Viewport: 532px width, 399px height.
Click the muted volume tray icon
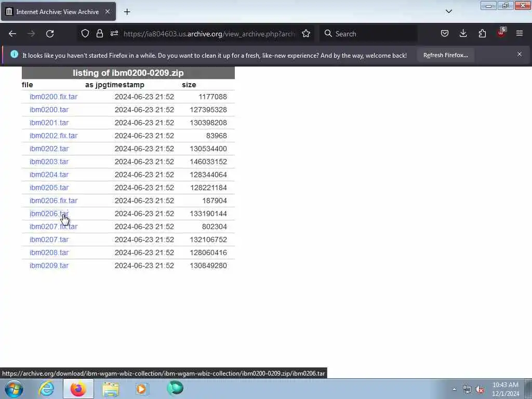[x=480, y=390]
